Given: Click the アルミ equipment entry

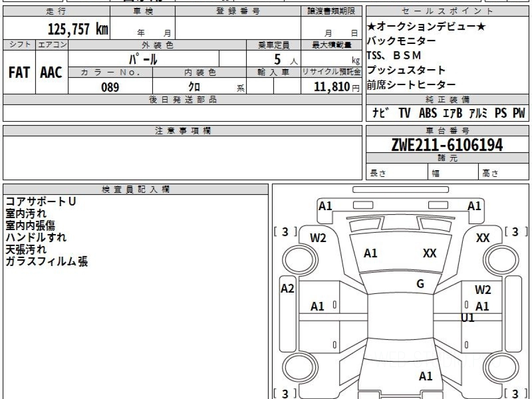Looking at the screenshot, I should tap(479, 113).
